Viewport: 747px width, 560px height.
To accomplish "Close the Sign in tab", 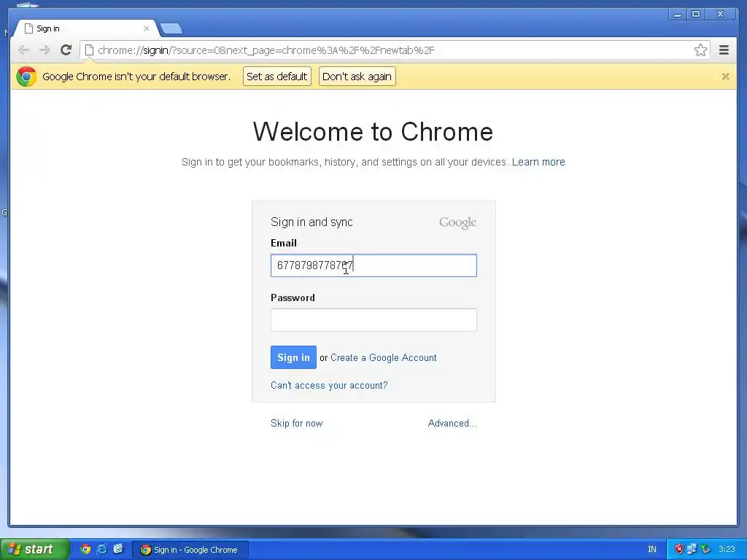I will 146,28.
